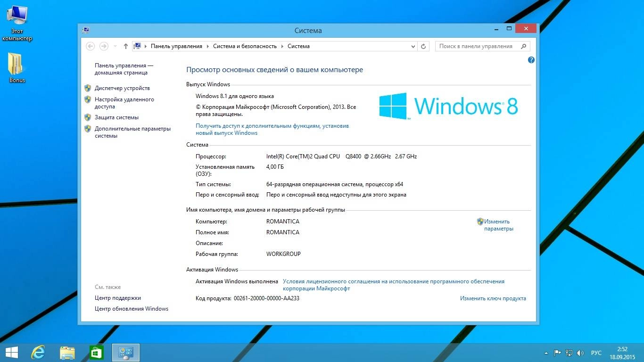Click Изменить параметры link
The height and width of the screenshot is (362, 644).
pos(499,225)
